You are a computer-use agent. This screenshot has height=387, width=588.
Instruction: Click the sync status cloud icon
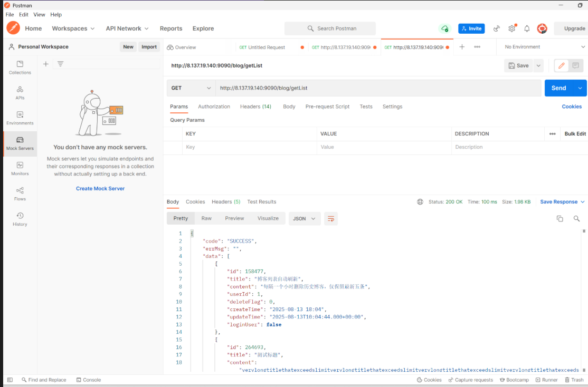(x=445, y=28)
